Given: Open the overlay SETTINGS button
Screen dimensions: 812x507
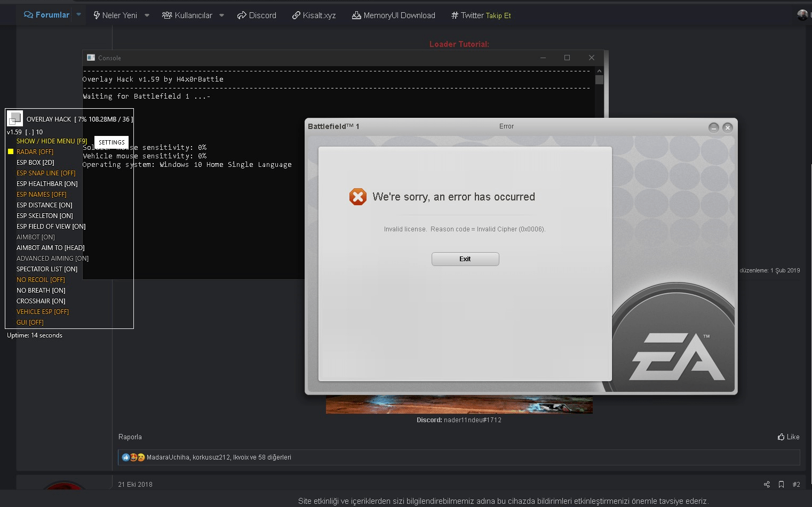Looking at the screenshot, I should (112, 142).
